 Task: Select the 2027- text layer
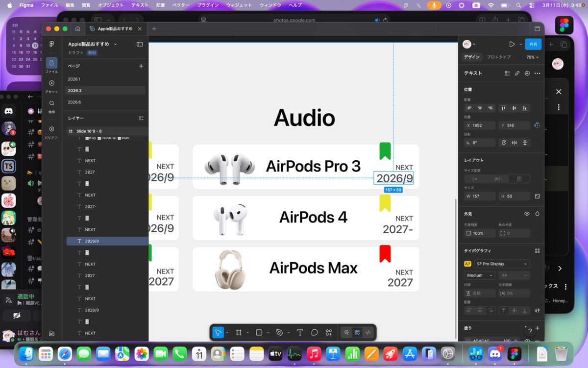click(x=107, y=206)
